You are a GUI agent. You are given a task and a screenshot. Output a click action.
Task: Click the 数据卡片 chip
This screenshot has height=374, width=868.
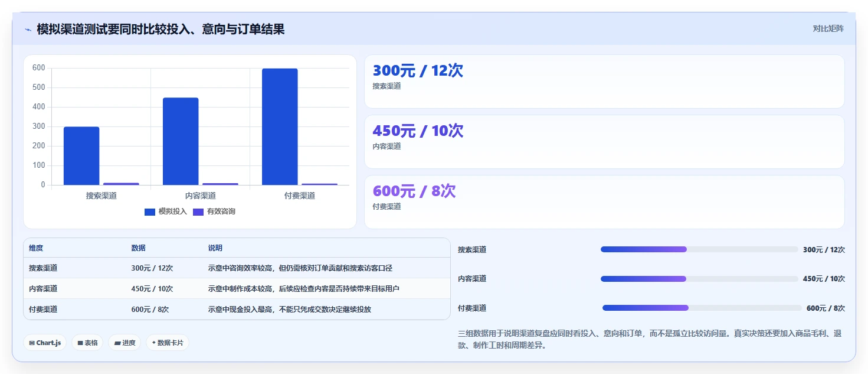pos(168,343)
